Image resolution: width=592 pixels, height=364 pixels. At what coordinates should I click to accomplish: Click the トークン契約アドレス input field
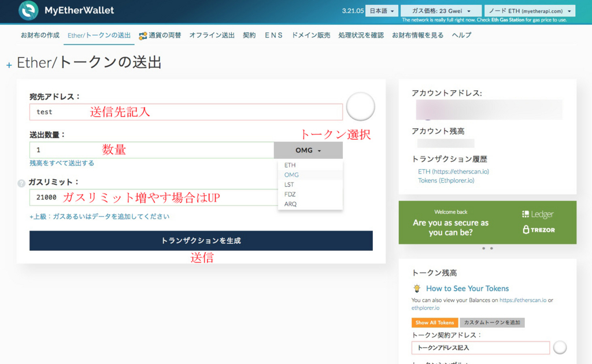tap(480, 348)
